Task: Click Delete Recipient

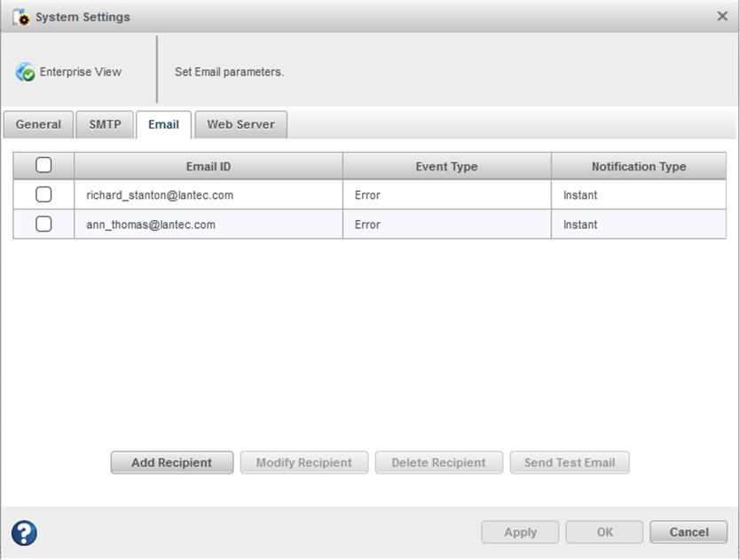Action: 438,462
